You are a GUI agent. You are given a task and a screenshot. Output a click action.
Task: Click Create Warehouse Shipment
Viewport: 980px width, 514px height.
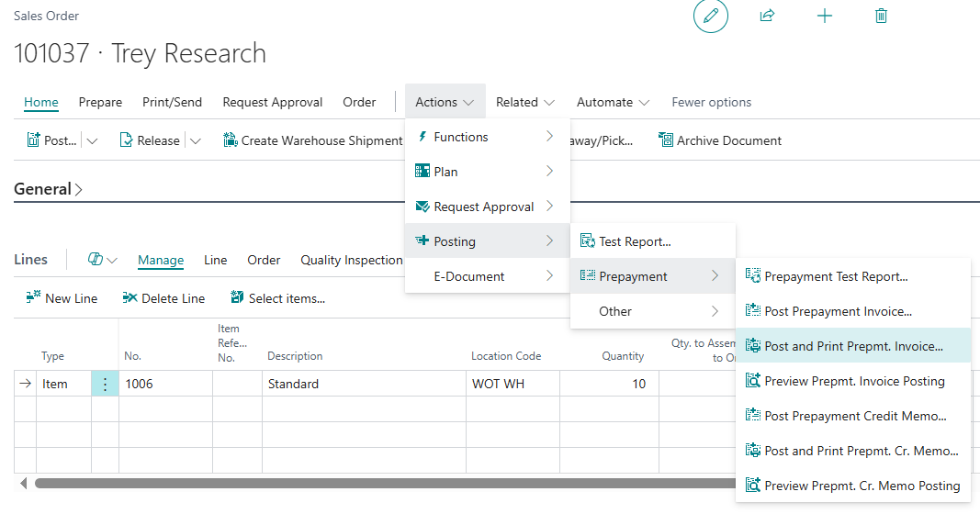[313, 140]
